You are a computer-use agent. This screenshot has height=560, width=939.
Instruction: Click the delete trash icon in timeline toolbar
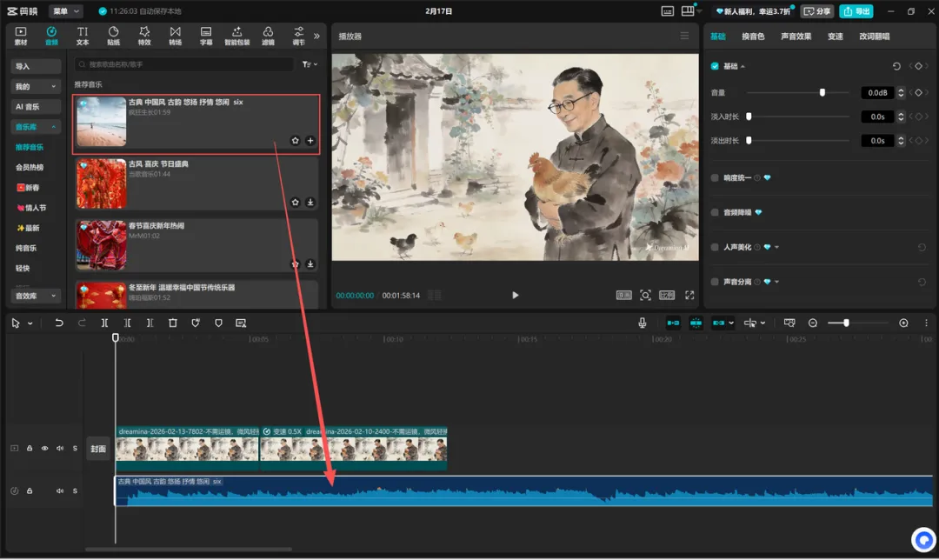[x=172, y=323]
